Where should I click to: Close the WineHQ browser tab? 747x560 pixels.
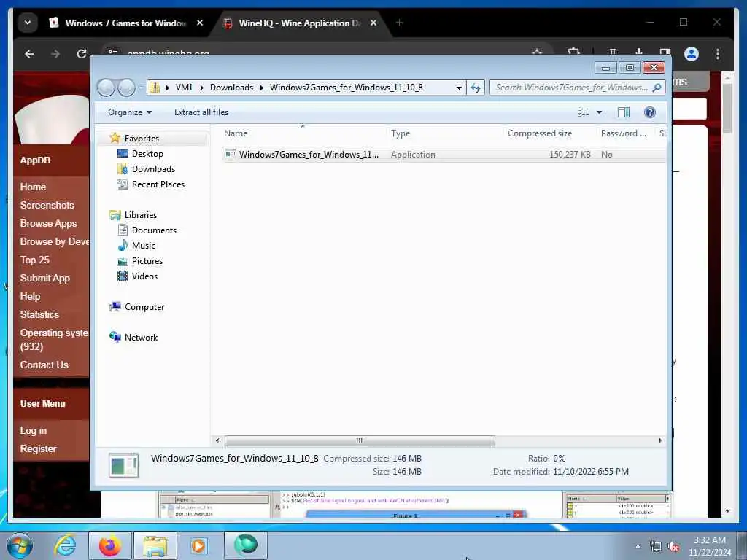click(373, 23)
